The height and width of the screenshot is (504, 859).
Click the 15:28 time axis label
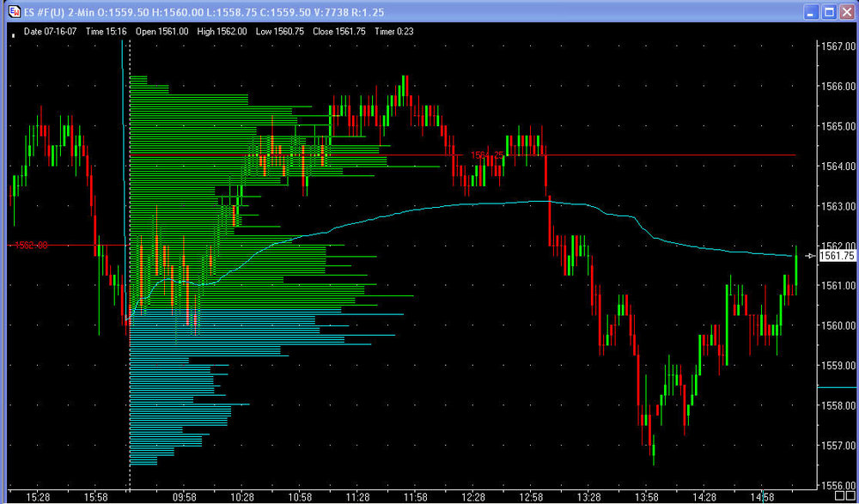coord(38,497)
